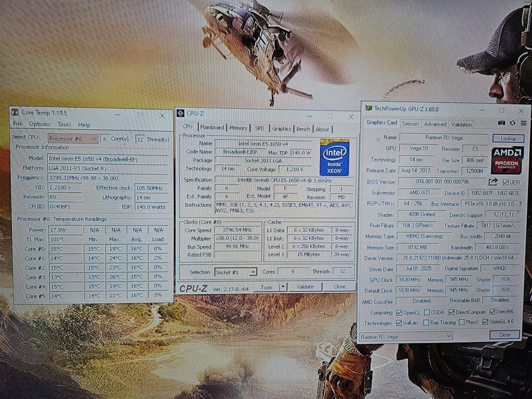532x399 pixels.
Task: Click the GPU Name field Radeon RX Vega
Action: coord(444,137)
